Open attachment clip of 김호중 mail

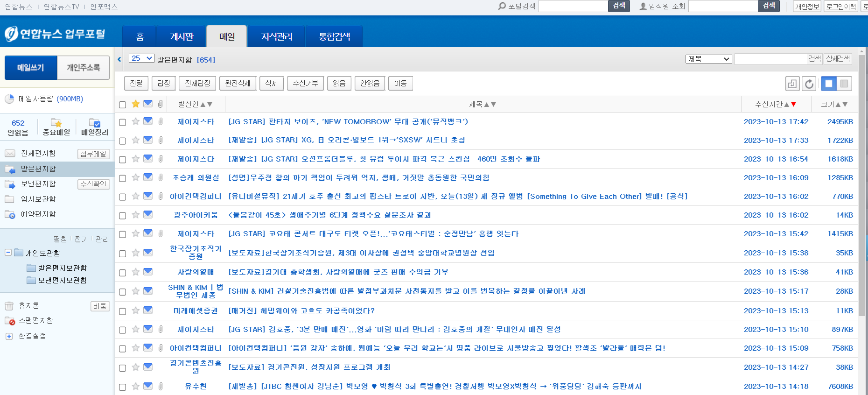160,329
